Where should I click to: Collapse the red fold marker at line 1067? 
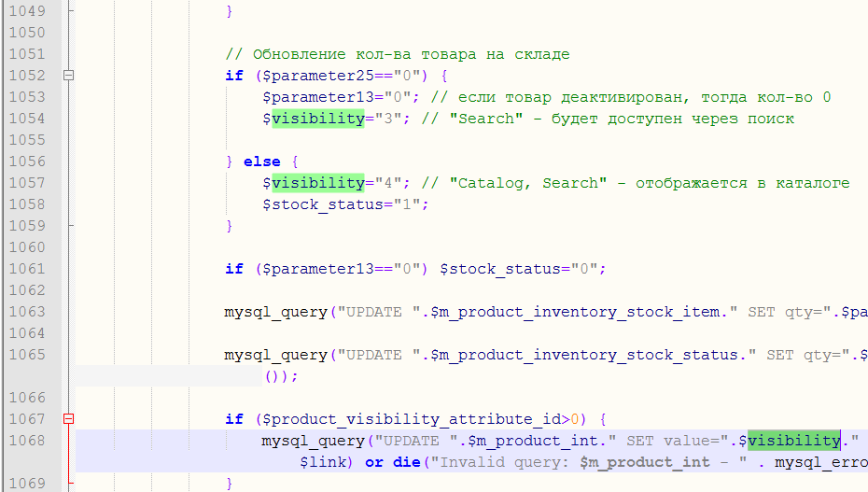[x=69, y=419]
